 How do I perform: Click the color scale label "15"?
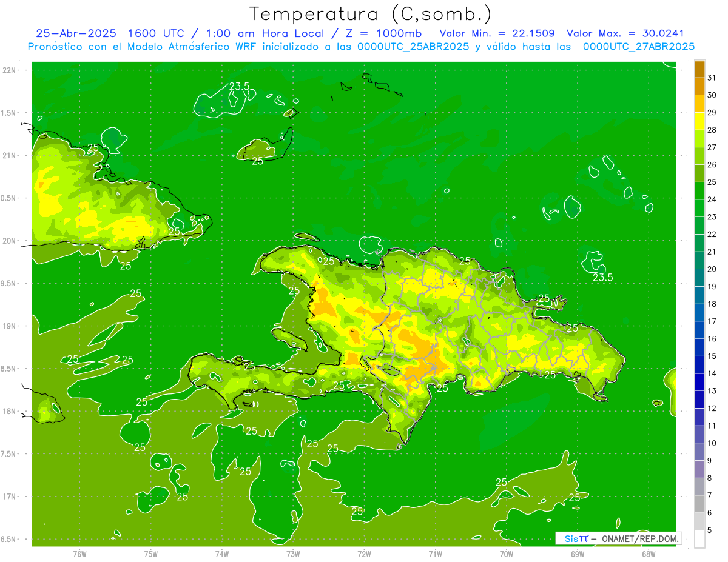click(712, 356)
